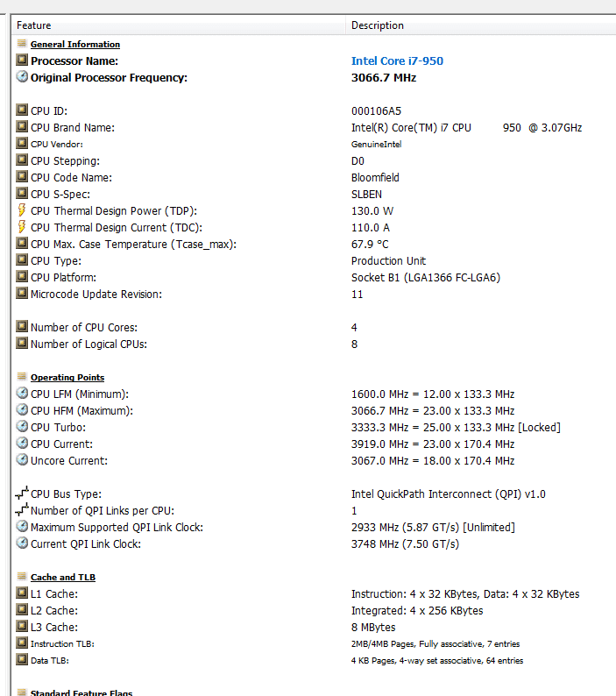Image resolution: width=616 pixels, height=696 pixels.
Task: Click the lightning icon beside CPU Thermal Design Power
Action: coord(22,210)
